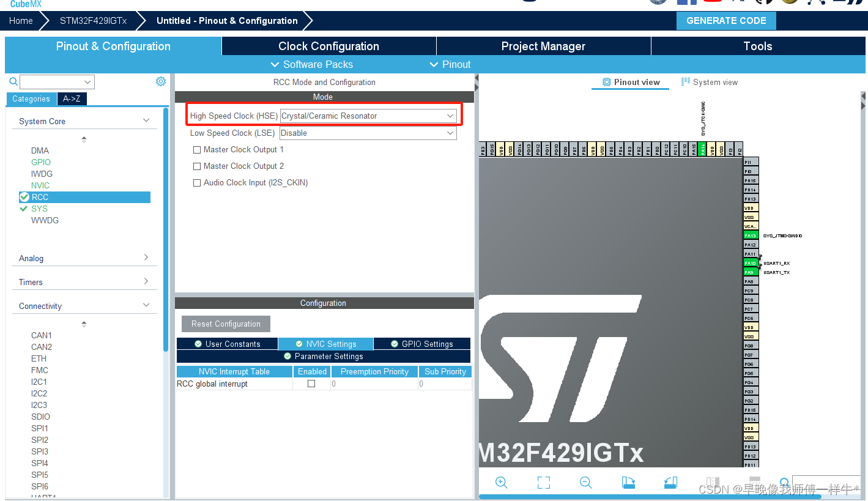Open Low Speed Clock (LSE) dropdown
Screen dimensions: 868x501
point(368,133)
